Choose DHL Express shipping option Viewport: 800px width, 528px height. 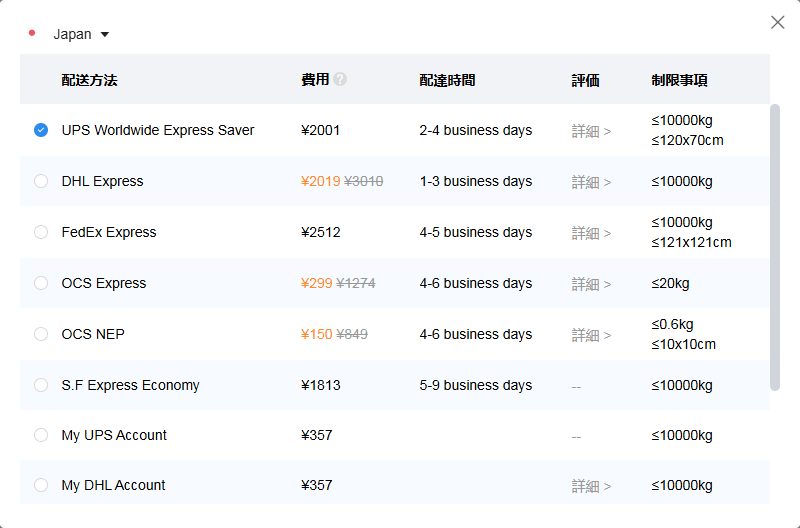[41, 181]
